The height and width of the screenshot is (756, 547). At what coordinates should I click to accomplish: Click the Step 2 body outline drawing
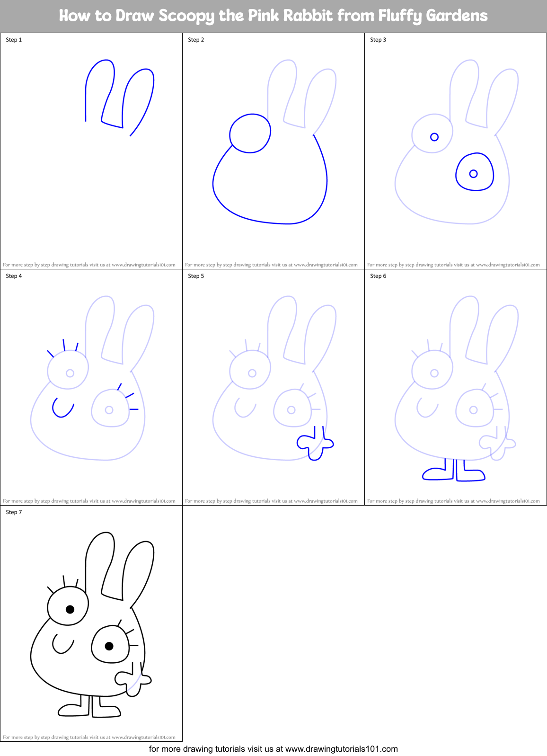tap(270, 169)
